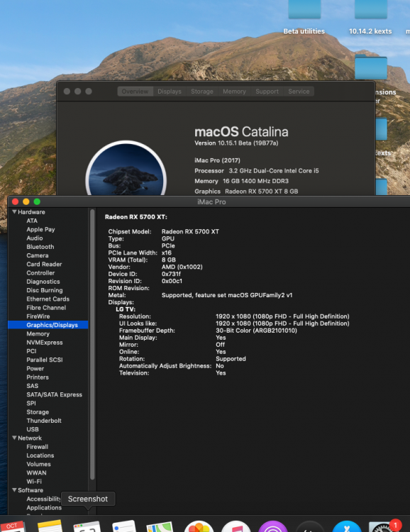Open the Memory tab in About This Mac

coord(234,92)
